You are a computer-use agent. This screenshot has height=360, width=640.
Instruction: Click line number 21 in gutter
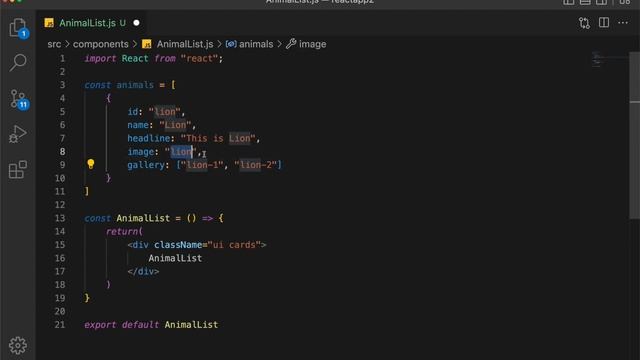tap(60, 324)
